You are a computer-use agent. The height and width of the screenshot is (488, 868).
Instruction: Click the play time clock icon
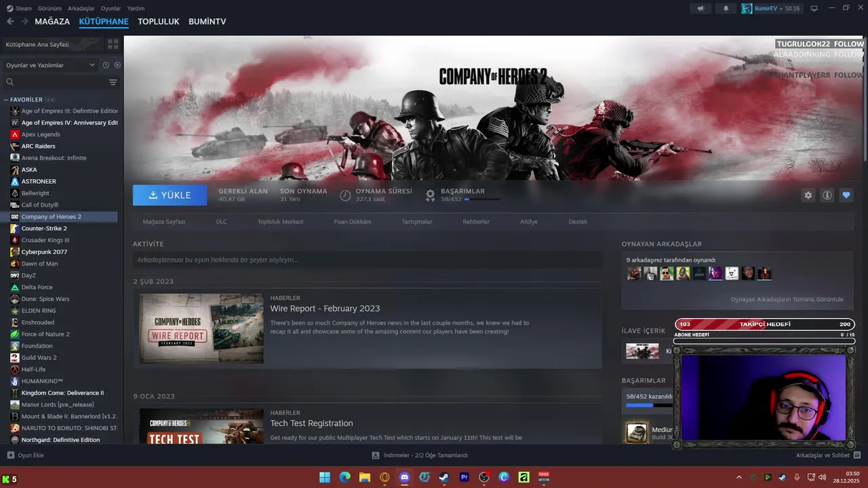coord(345,195)
